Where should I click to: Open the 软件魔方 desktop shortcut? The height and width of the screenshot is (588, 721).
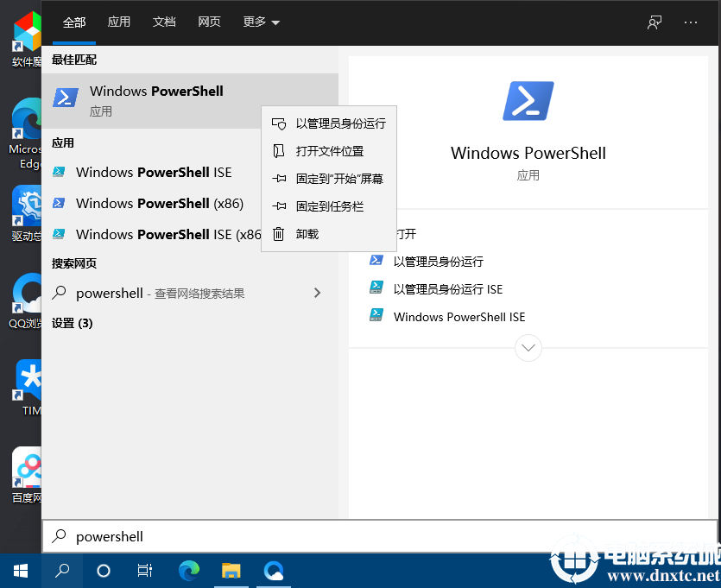tap(27, 39)
